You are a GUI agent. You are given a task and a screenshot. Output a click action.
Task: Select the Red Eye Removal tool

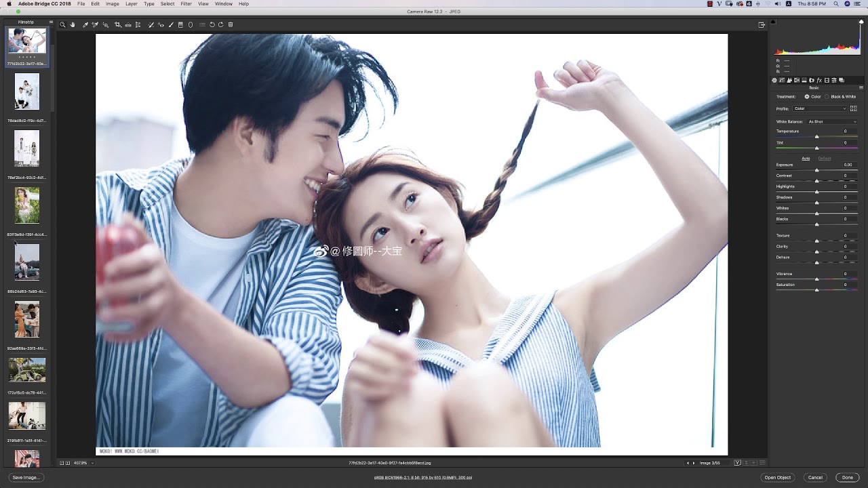pyautogui.click(x=161, y=24)
